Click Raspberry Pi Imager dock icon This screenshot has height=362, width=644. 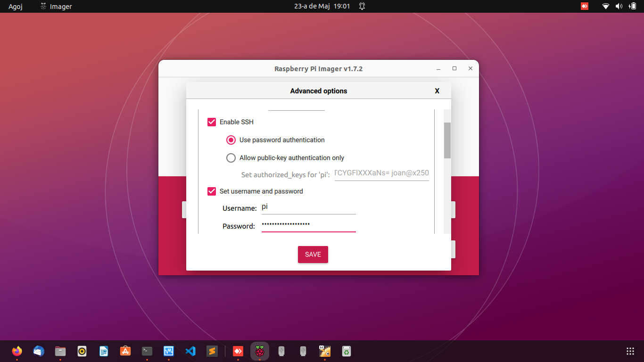260,351
